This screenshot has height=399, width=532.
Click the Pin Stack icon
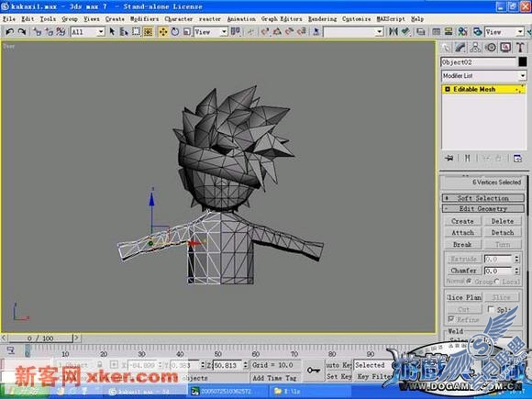pos(449,158)
